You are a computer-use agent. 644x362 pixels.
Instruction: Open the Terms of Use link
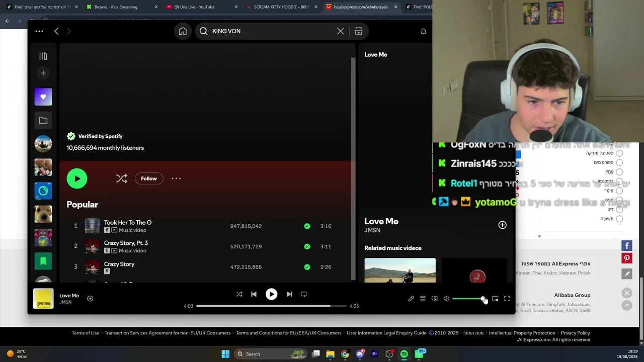click(86, 333)
